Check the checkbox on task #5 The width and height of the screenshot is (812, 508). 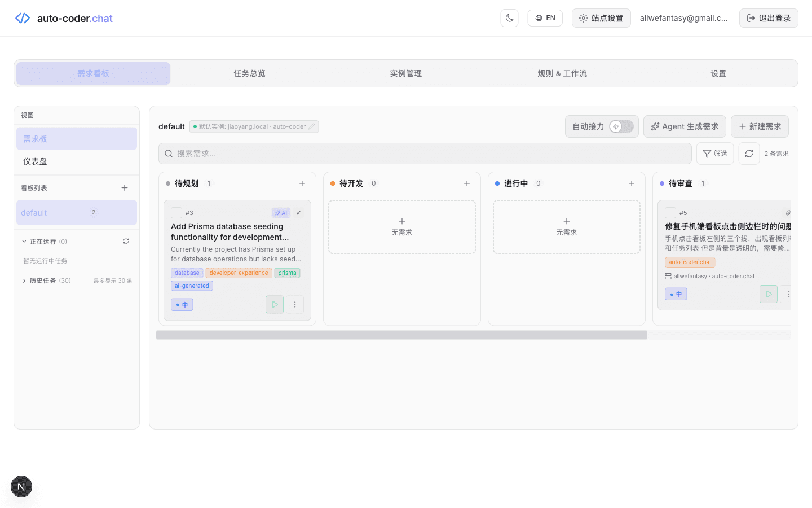click(670, 212)
